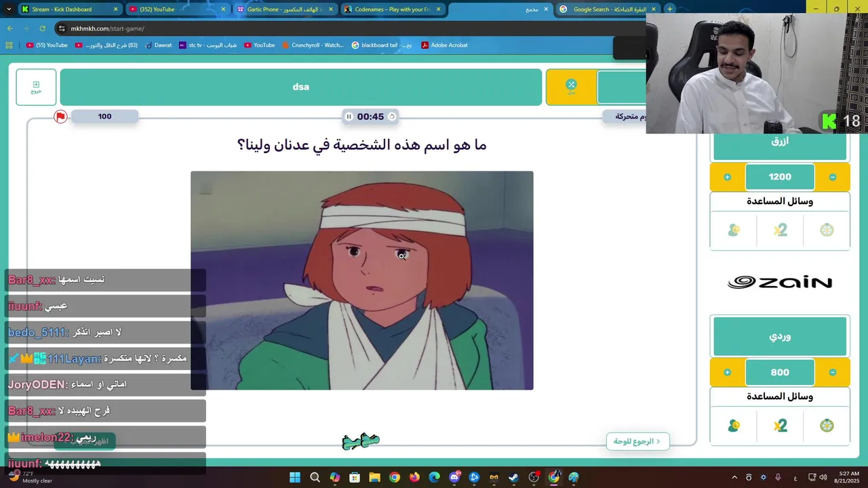
Task: Click the blue team score 1200 field
Action: [x=780, y=177]
